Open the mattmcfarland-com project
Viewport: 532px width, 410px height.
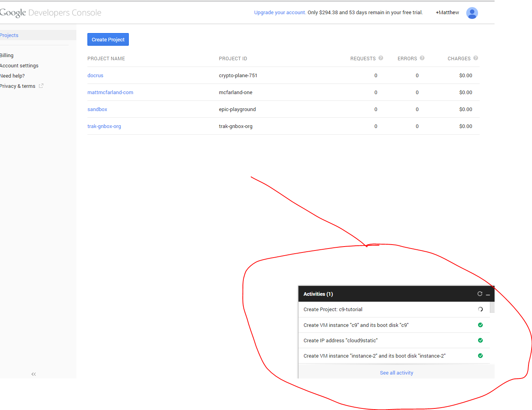(x=110, y=92)
